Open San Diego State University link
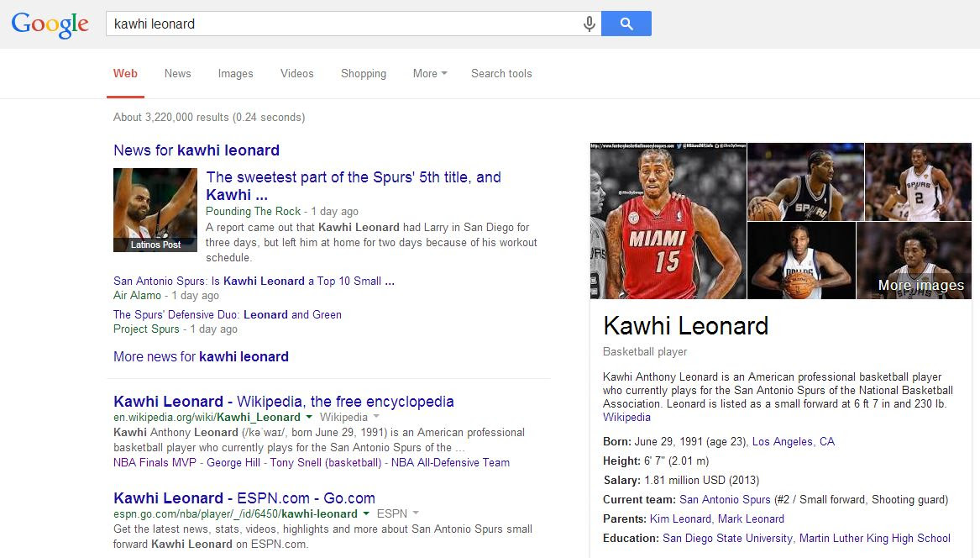The width and height of the screenshot is (980, 558). 727,539
